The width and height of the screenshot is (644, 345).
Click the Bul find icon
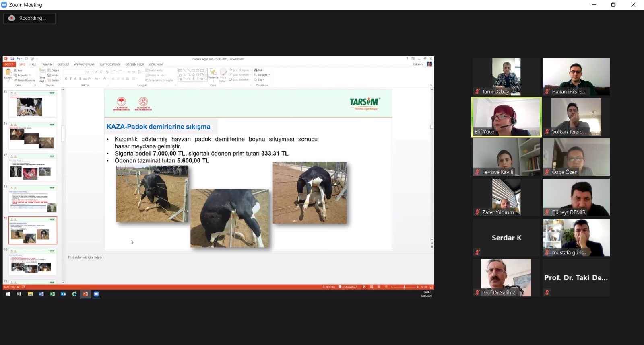258,70
